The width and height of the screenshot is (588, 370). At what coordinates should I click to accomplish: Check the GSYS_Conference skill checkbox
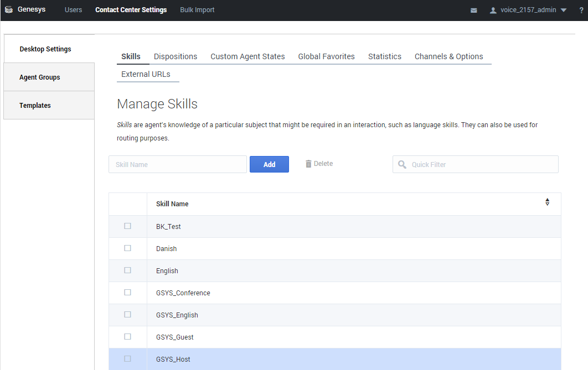127,293
